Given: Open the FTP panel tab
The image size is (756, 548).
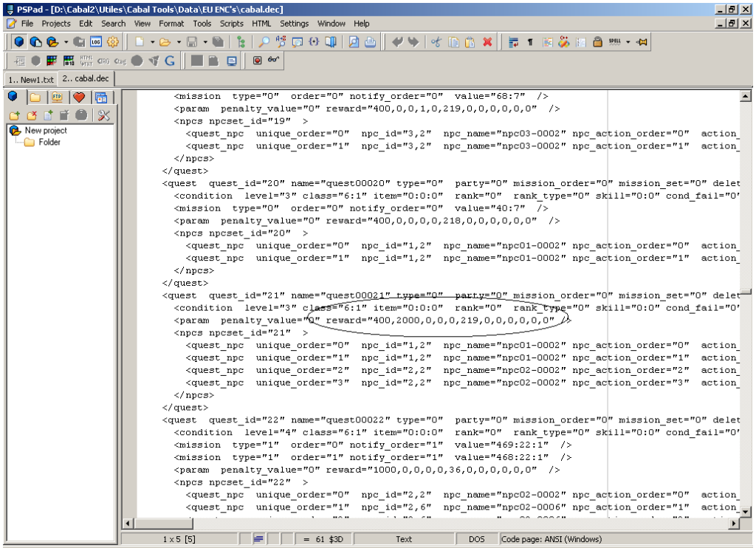Looking at the screenshot, I should click(57, 97).
